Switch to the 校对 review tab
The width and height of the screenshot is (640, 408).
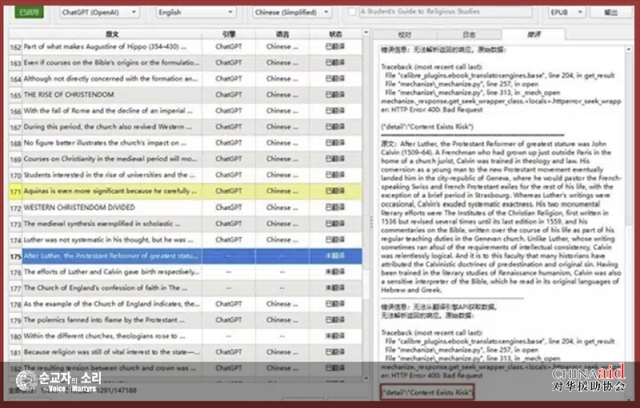[x=405, y=35]
